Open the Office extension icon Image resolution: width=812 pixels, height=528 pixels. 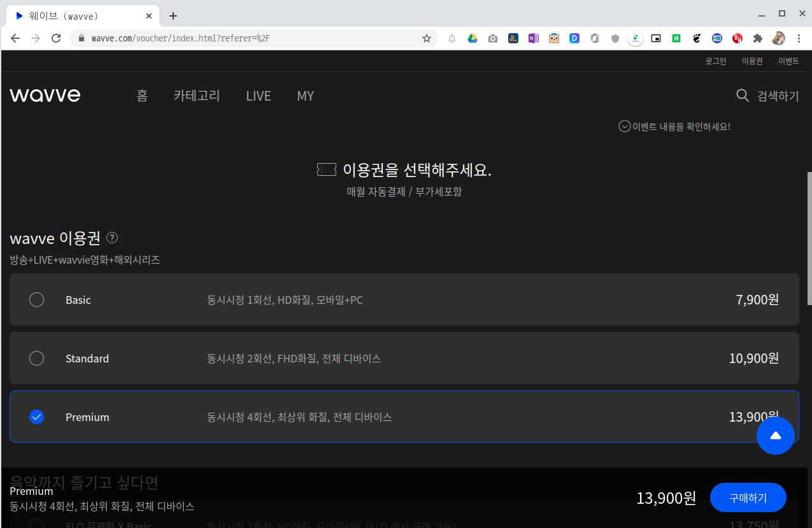pos(595,38)
